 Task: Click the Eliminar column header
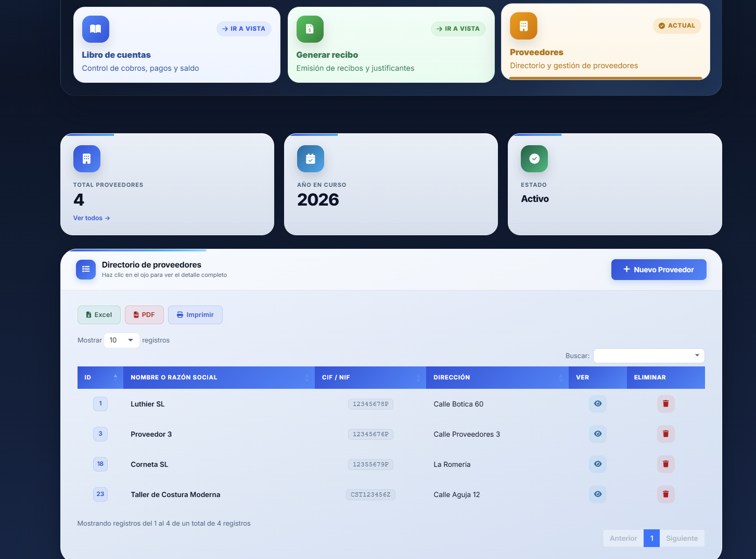point(666,377)
